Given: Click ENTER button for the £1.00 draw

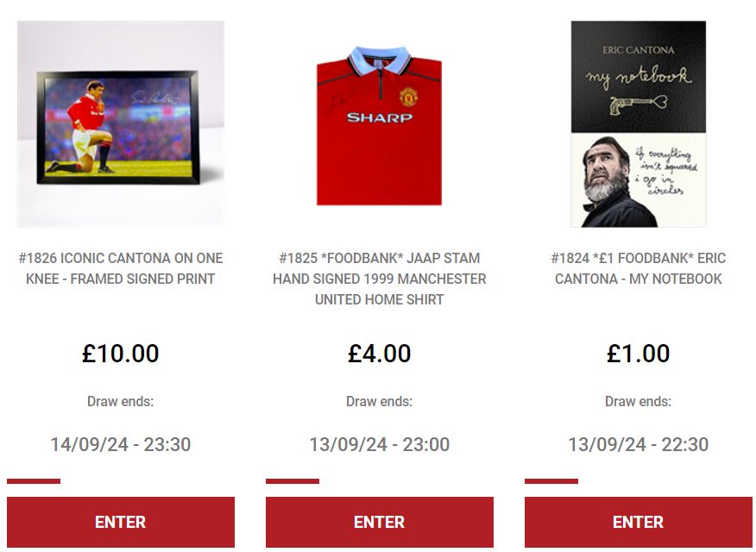Looking at the screenshot, I should pos(639,522).
